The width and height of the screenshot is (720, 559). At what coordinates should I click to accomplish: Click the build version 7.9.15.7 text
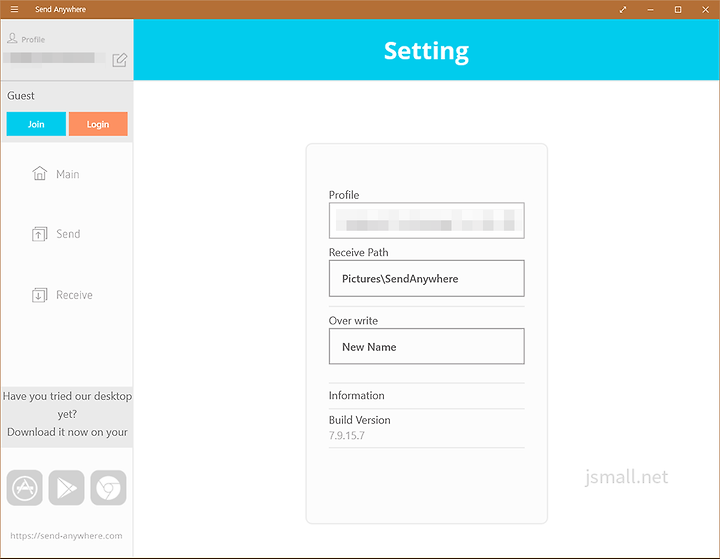point(347,435)
